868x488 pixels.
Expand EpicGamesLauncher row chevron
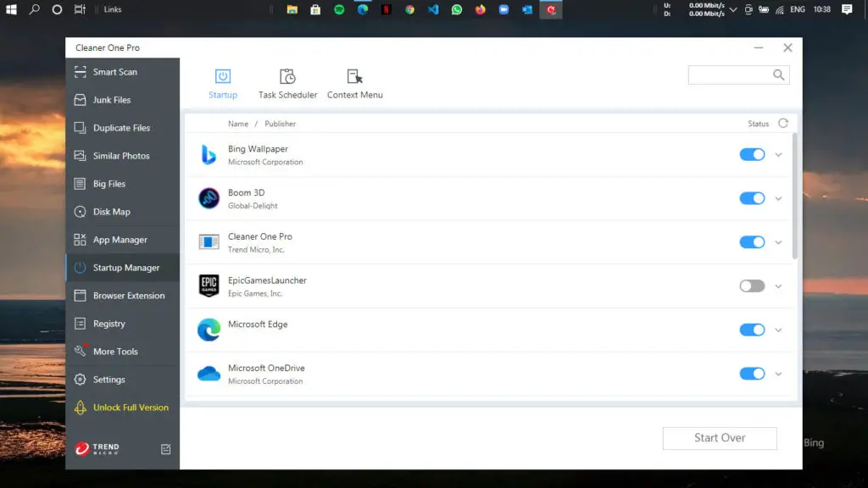778,286
